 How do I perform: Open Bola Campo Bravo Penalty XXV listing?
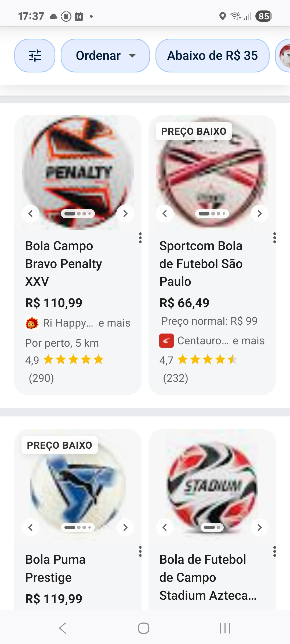click(x=64, y=264)
